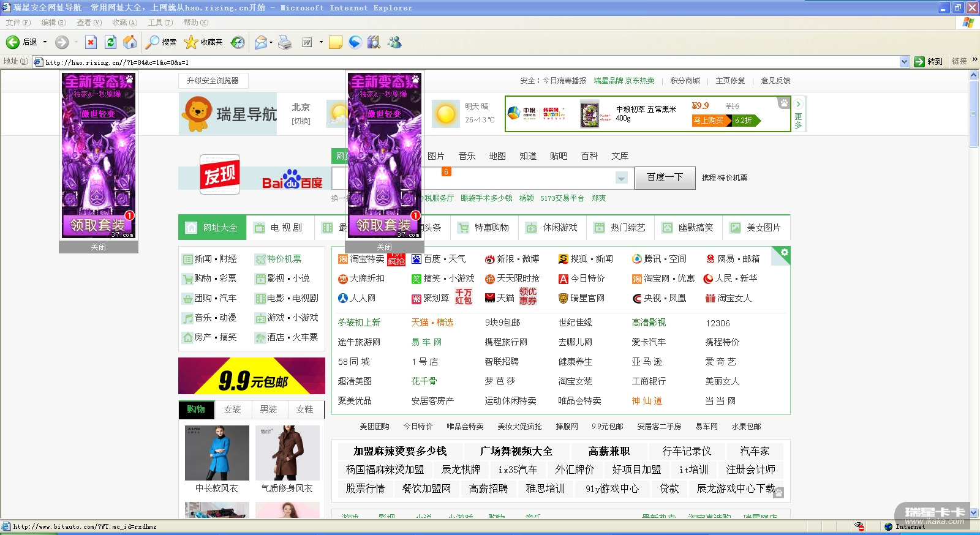Switch to the 女装 shopping tab
The height and width of the screenshot is (535, 980).
pos(232,410)
